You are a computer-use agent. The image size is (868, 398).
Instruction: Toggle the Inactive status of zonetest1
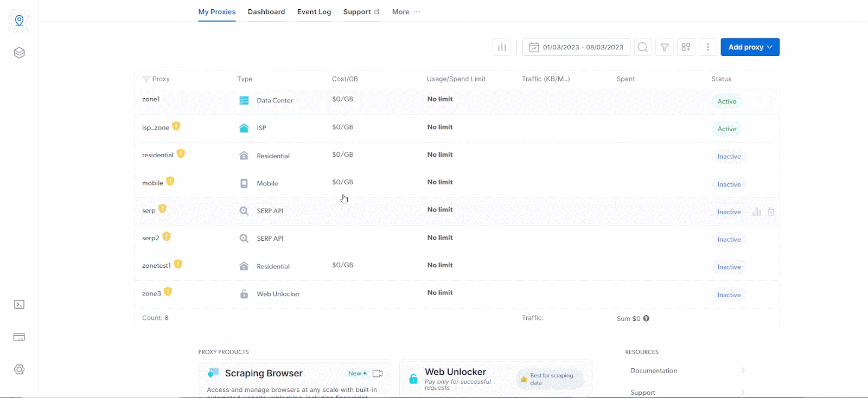pos(729,267)
